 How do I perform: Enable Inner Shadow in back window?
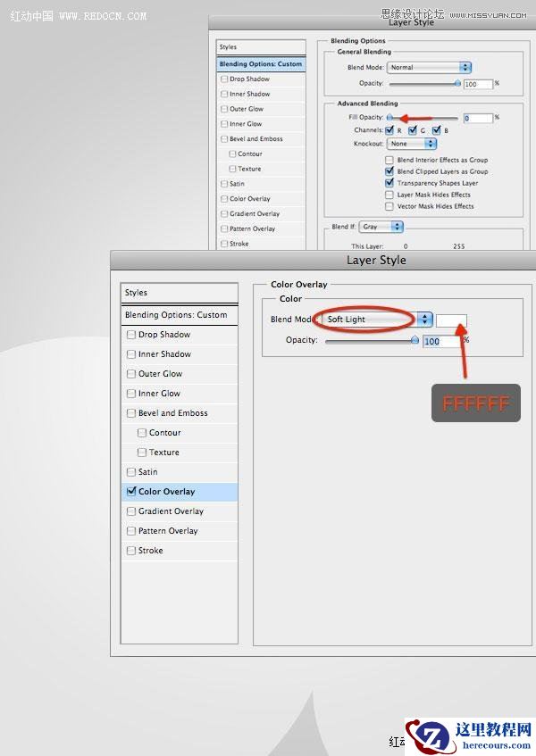click(224, 94)
